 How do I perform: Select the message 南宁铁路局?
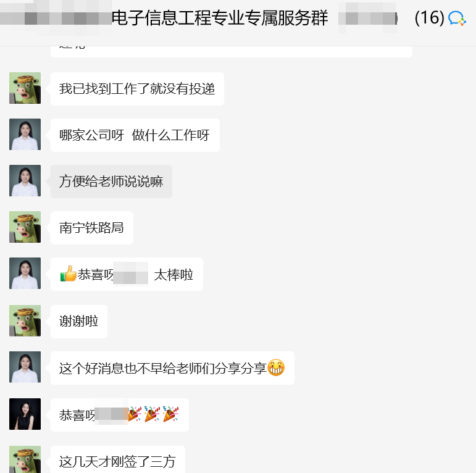pyautogui.click(x=91, y=228)
